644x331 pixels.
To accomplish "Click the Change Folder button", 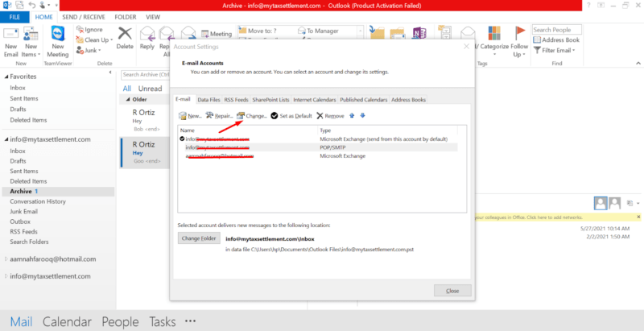I will [x=199, y=238].
